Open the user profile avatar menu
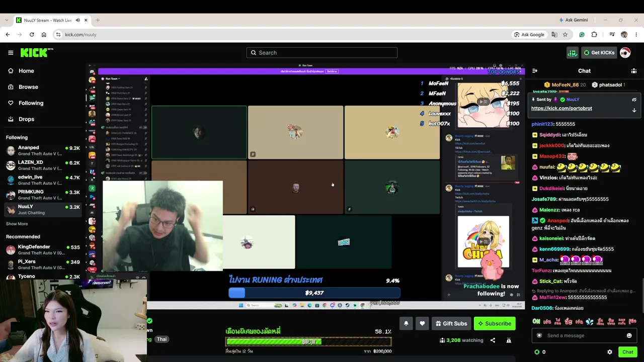Viewport: 644px width, 362px height. coord(625,53)
